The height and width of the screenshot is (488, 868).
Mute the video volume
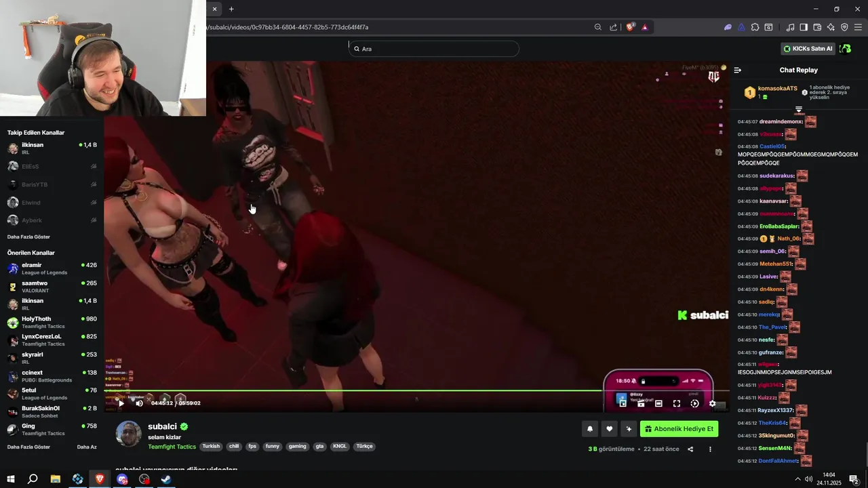(x=139, y=403)
